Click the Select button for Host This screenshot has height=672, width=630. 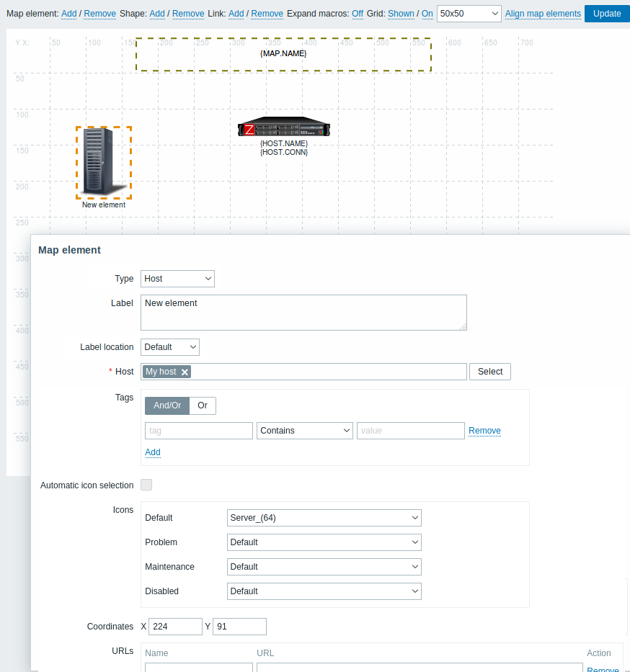490,372
